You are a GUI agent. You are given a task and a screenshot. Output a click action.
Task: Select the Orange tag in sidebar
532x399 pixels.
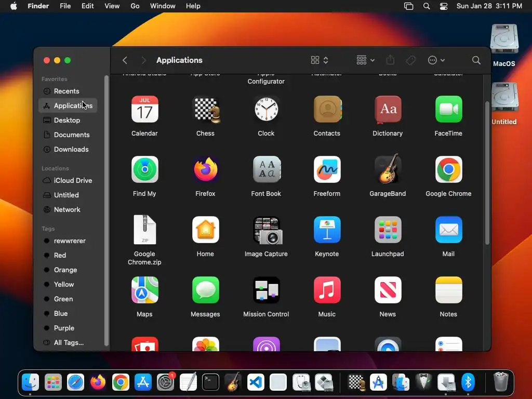point(68,270)
